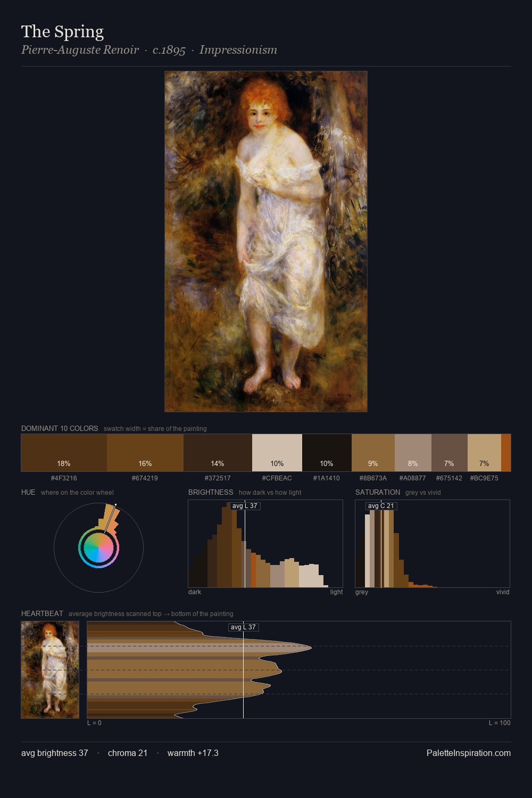Select the narrow orange swatch at the palette's end
The width and height of the screenshot is (532, 798).
tap(506, 453)
